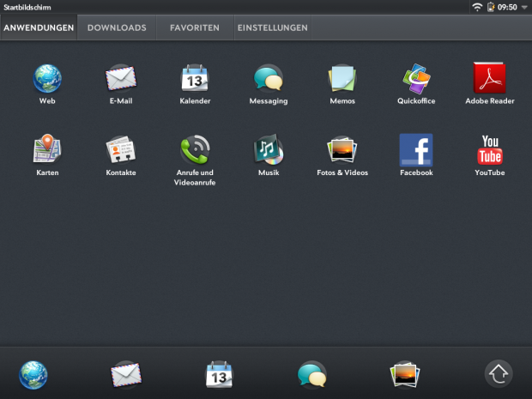
Task: Open the Startbildschirm app menu
Action: tap(27, 7)
